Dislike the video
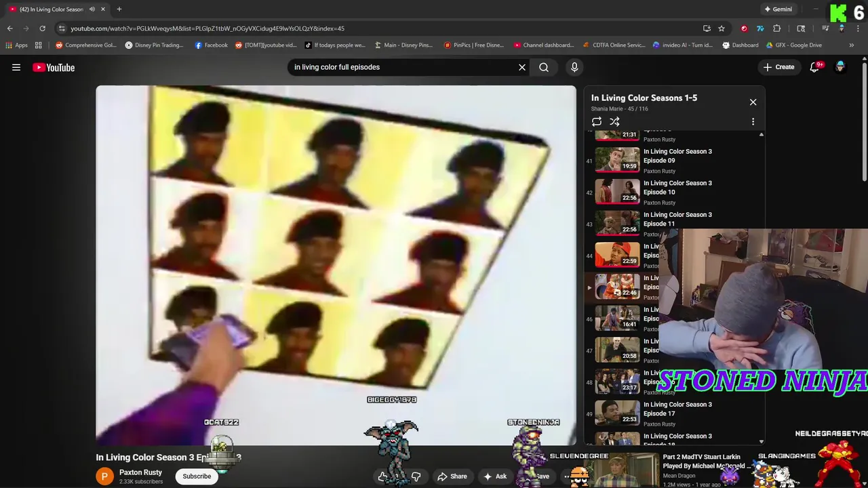 [x=416, y=476]
